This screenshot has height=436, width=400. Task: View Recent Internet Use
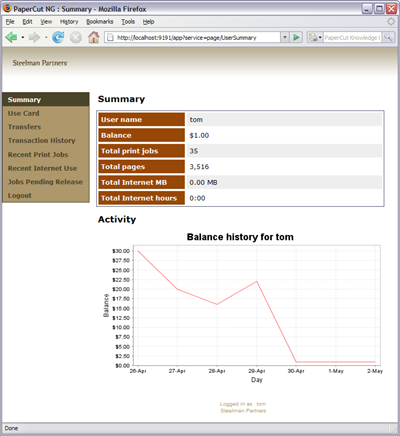(42, 168)
